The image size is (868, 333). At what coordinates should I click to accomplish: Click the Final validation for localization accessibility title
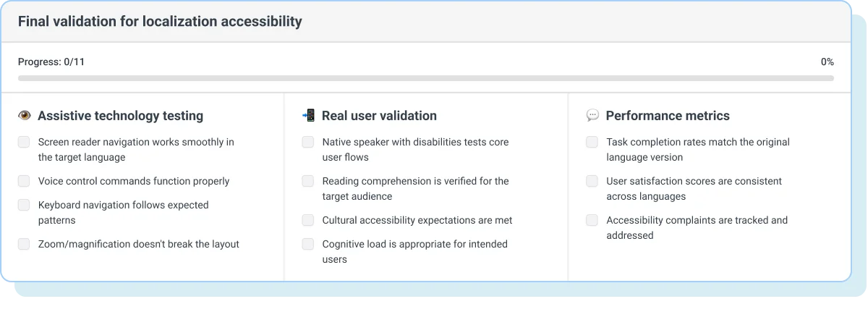(160, 22)
